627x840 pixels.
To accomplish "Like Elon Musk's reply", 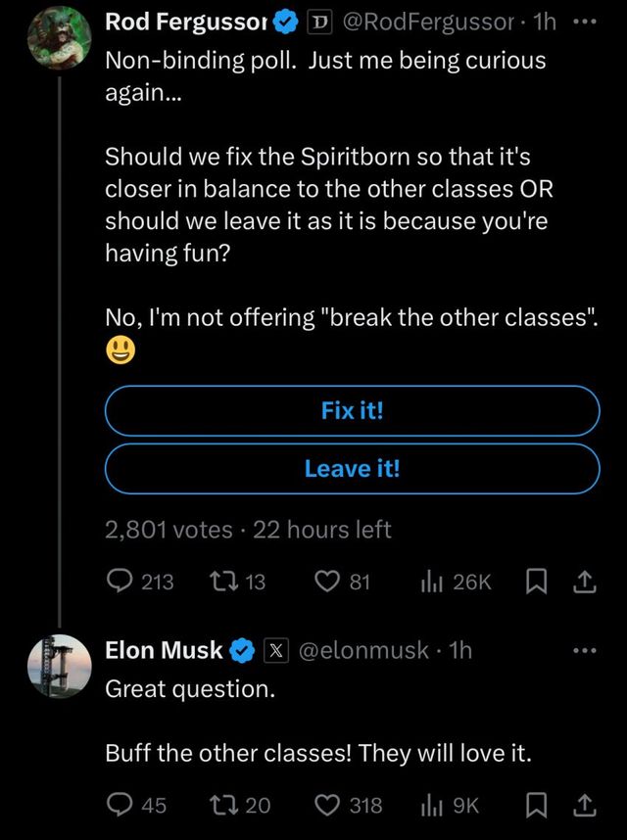I will click(x=328, y=805).
